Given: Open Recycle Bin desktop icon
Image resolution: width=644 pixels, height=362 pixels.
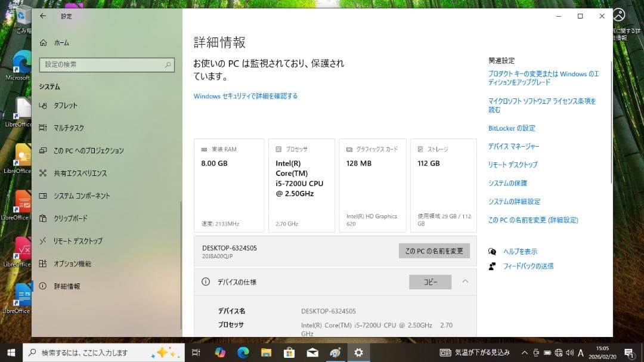Looking at the screenshot, I should (x=22, y=20).
